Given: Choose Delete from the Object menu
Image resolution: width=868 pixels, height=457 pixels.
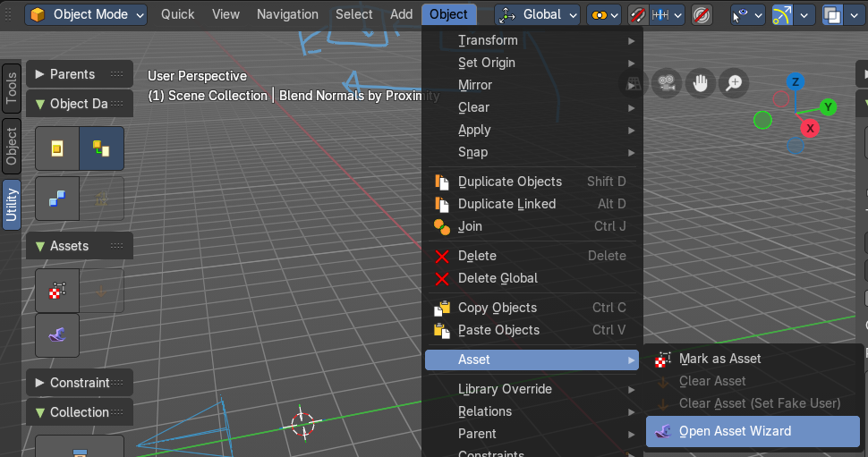Looking at the screenshot, I should (532, 256).
